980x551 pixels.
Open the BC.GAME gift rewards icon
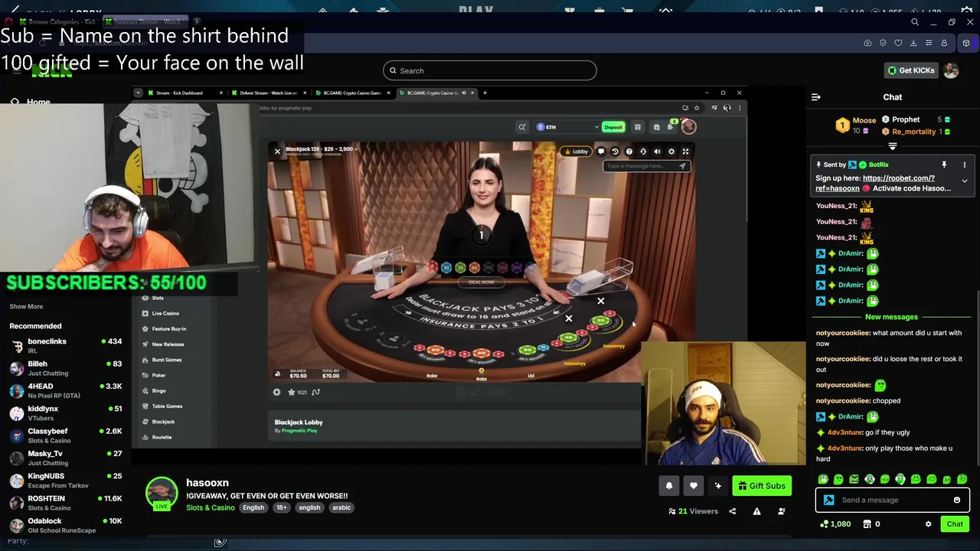(x=637, y=127)
